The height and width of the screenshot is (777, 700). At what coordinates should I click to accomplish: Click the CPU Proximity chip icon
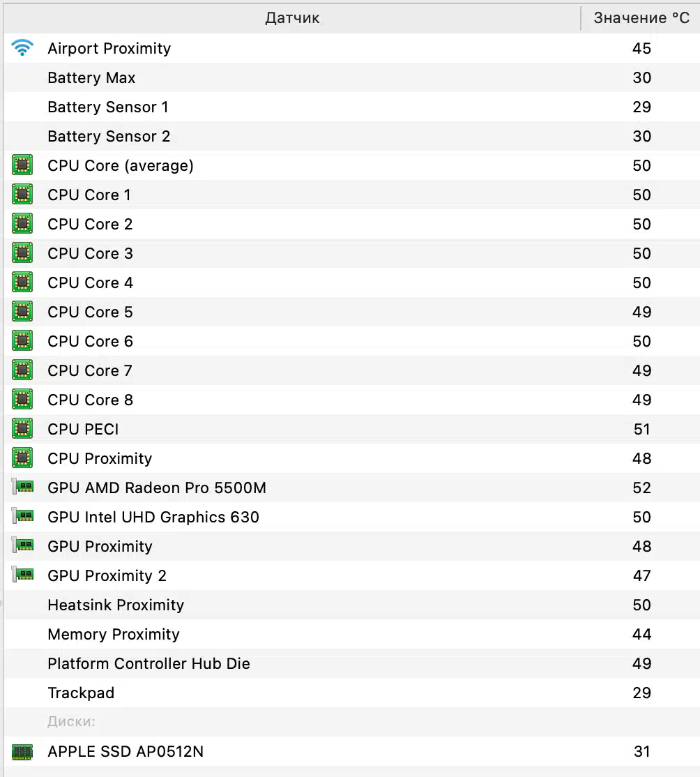click(22, 458)
